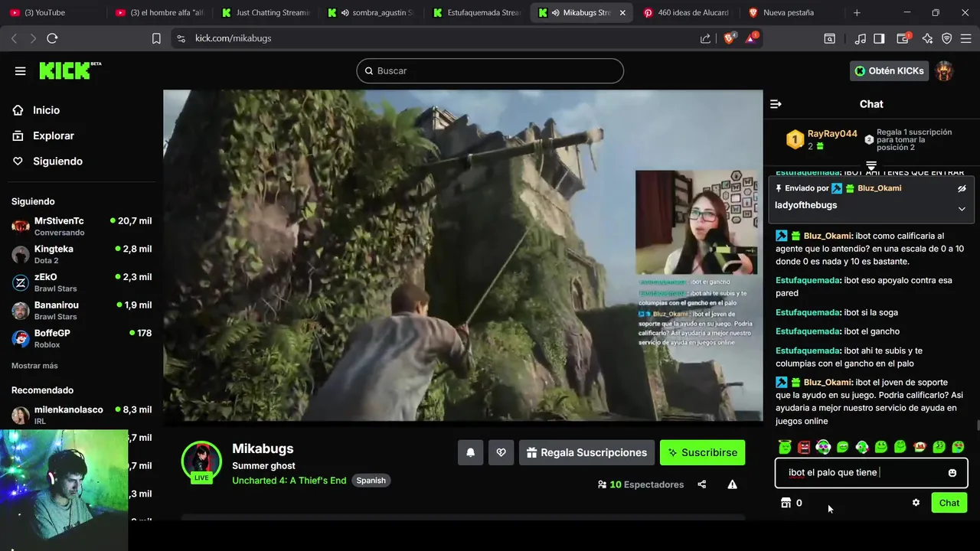Open the browser playlist music note icon
980x551 pixels.
pos(861,38)
